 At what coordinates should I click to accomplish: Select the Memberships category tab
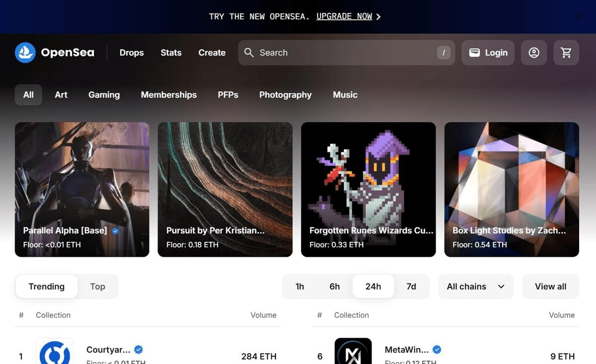point(169,95)
